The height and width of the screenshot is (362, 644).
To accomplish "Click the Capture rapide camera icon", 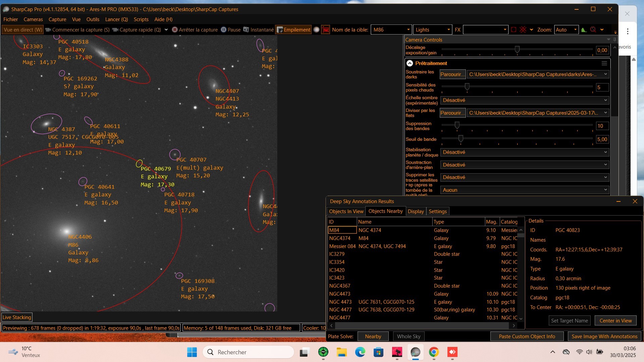I will tap(115, 30).
